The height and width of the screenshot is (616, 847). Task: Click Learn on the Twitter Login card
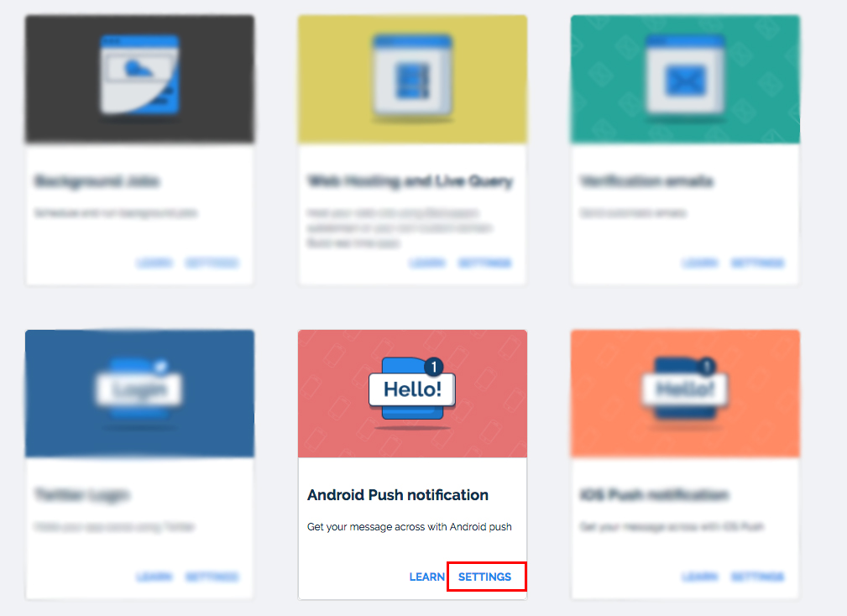pyautogui.click(x=154, y=577)
